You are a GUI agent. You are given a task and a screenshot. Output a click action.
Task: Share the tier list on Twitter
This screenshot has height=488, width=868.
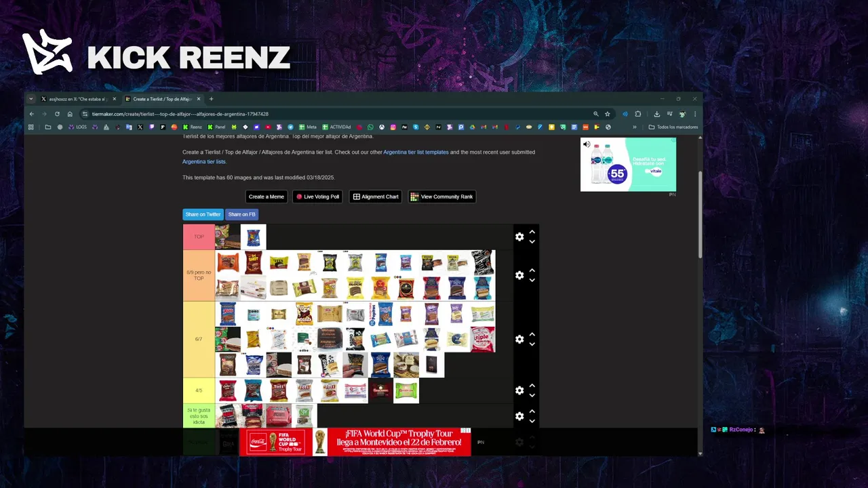[203, 214]
